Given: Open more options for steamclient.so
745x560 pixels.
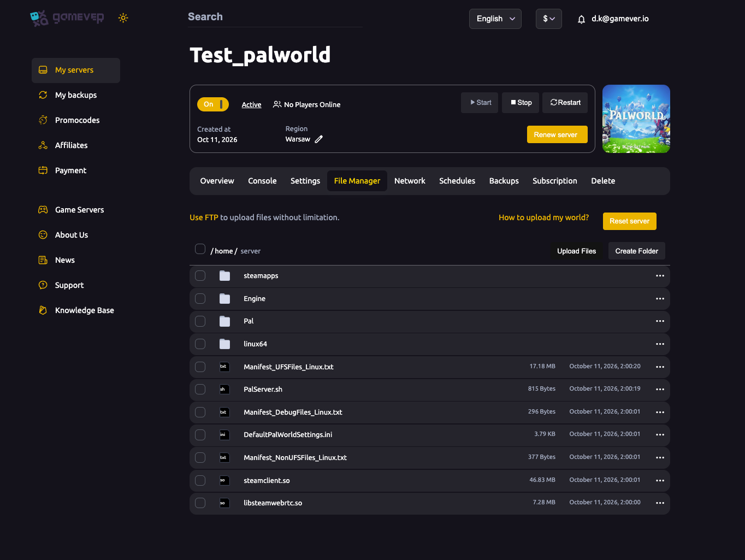Looking at the screenshot, I should coord(660,481).
